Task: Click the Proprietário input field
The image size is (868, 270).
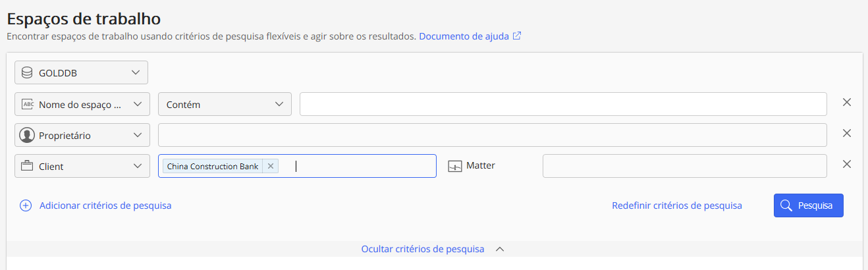Action: coord(492,135)
